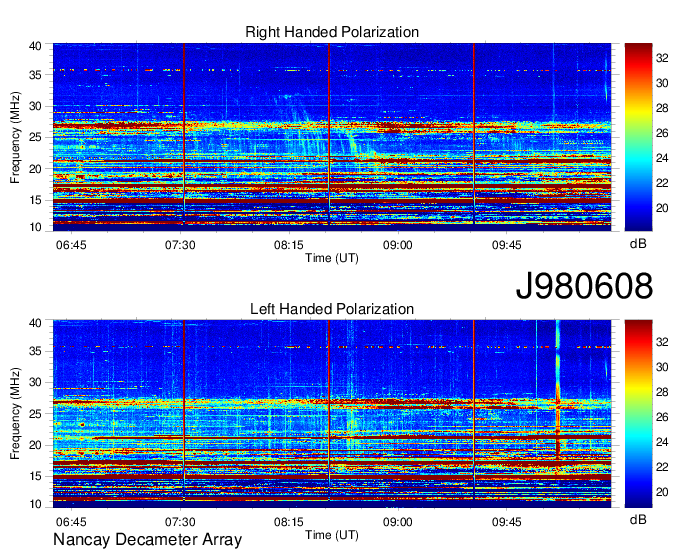Select the J980608 observation label

tap(584, 286)
